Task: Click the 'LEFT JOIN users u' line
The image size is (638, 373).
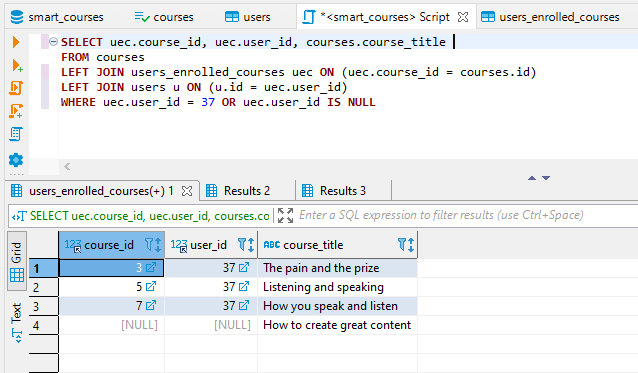Action: (x=204, y=87)
